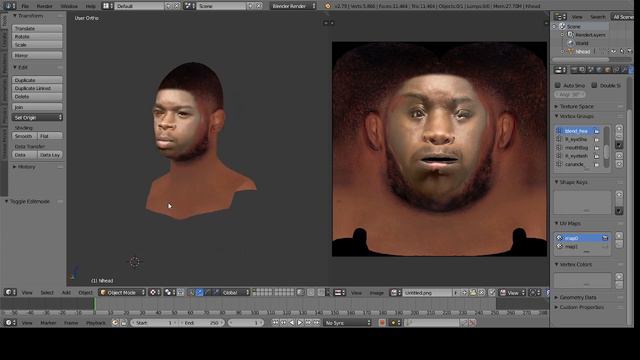Enable the Double Sided checkbox
This screenshot has height=360, width=640.
click(594, 85)
